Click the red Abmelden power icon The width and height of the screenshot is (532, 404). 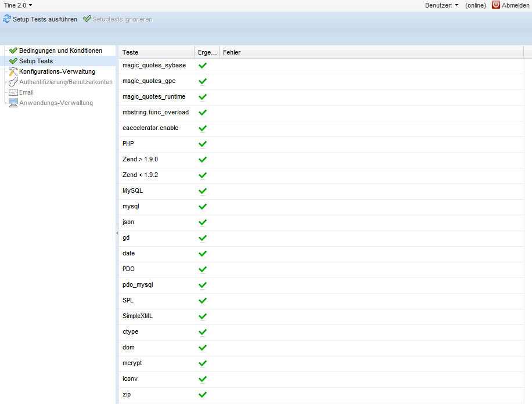click(496, 5)
